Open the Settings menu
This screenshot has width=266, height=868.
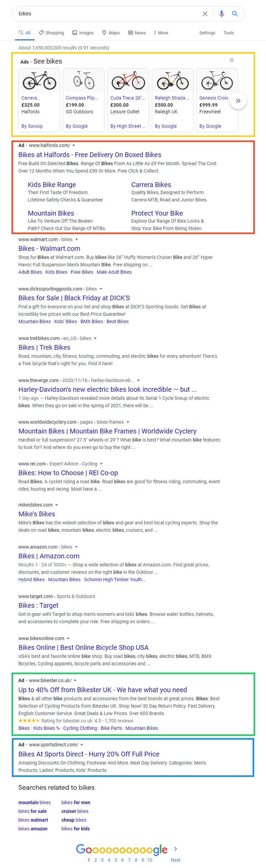(x=207, y=33)
